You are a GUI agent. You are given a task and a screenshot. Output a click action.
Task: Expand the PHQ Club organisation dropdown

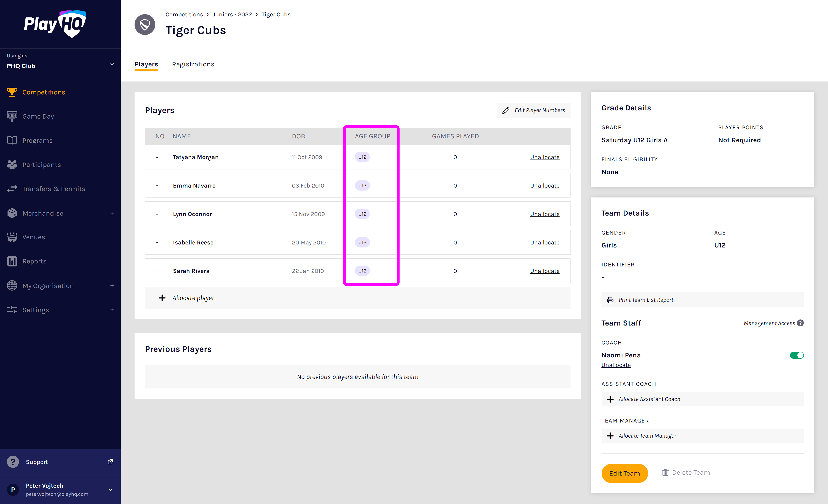click(112, 64)
